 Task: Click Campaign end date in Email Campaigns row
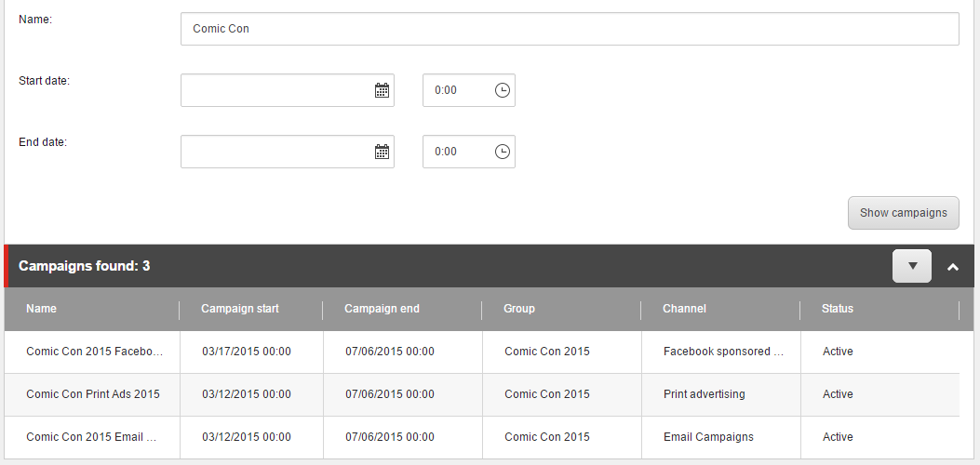pyautogui.click(x=390, y=437)
